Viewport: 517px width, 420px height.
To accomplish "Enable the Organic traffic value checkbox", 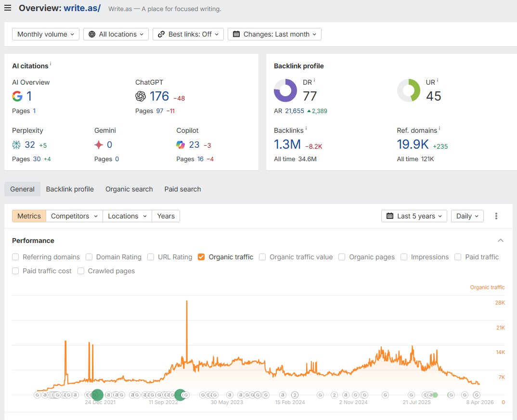I will 262,257.
